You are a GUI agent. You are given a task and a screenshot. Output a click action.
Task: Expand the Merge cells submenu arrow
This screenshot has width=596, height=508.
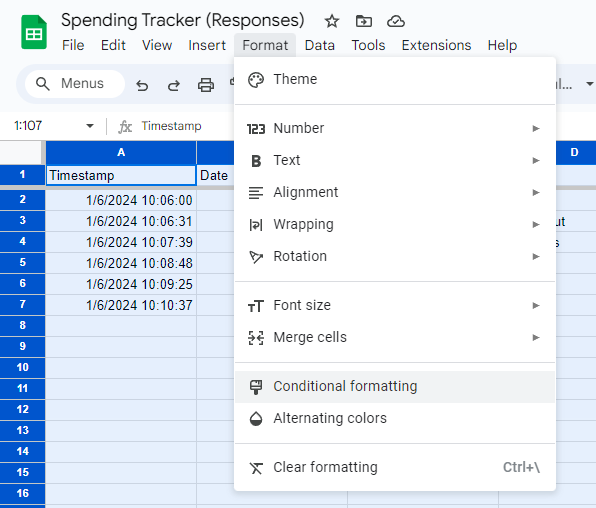(x=536, y=337)
